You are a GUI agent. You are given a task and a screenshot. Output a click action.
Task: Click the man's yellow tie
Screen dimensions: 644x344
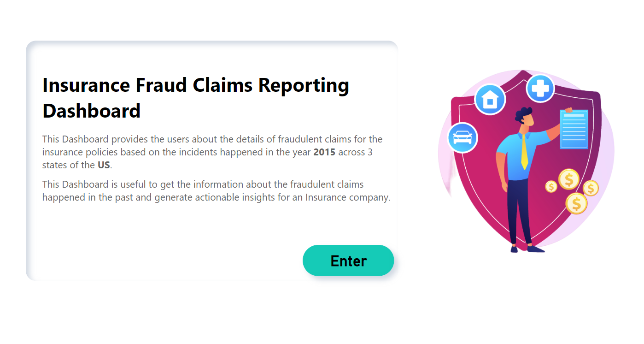click(524, 151)
